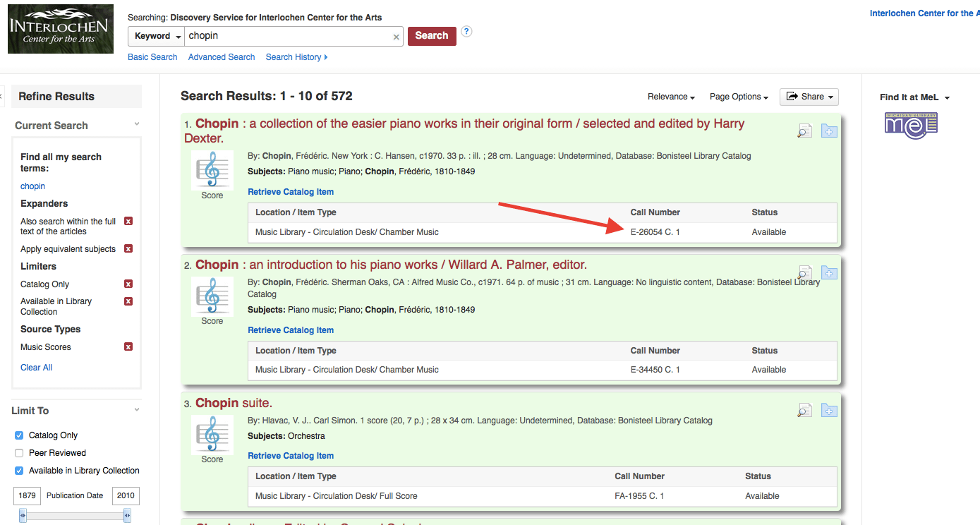Viewport: 980px width, 525px height.
Task: Open the preview for the first Chopin result
Action: tap(804, 131)
